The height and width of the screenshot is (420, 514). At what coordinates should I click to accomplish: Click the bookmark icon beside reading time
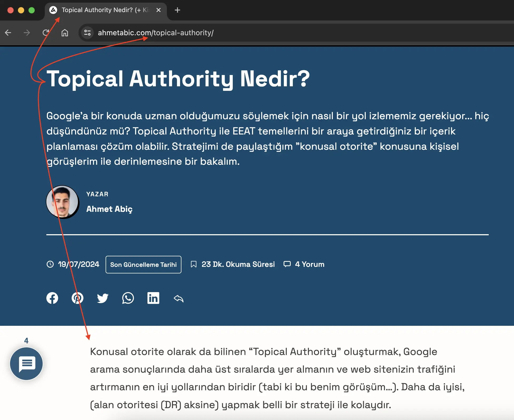click(x=194, y=264)
